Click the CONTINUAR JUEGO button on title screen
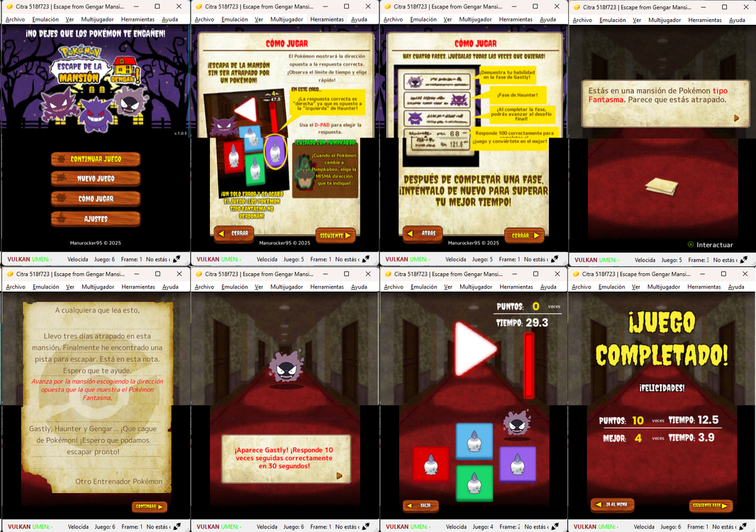 [96, 159]
